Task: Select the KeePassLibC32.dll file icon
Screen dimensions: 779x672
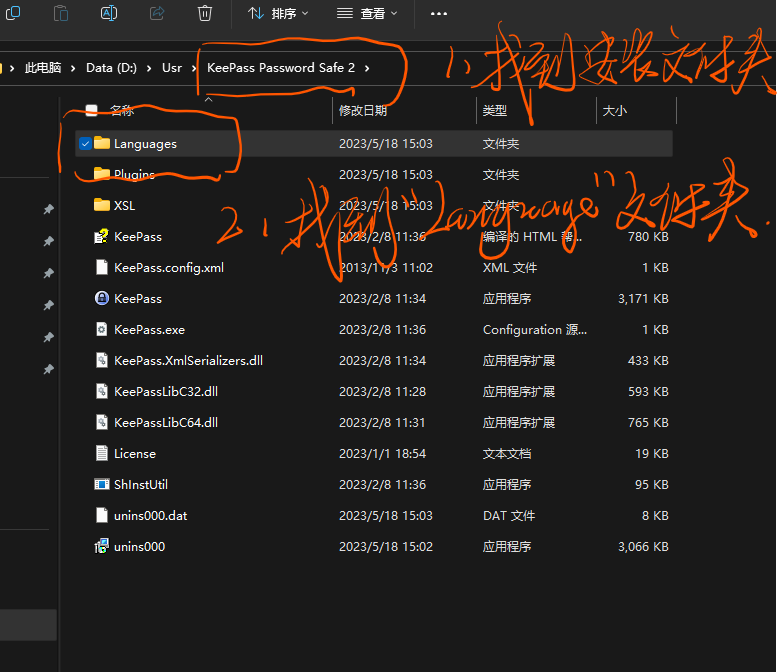Action: pyautogui.click(x=102, y=391)
